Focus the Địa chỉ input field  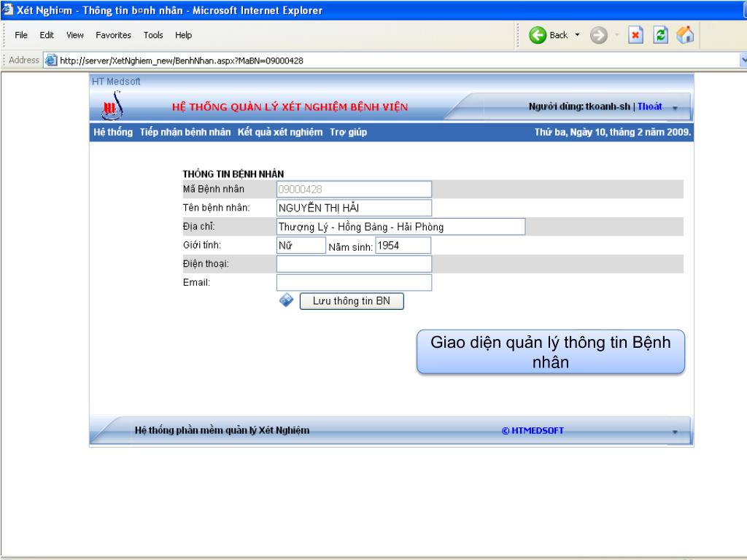point(400,227)
